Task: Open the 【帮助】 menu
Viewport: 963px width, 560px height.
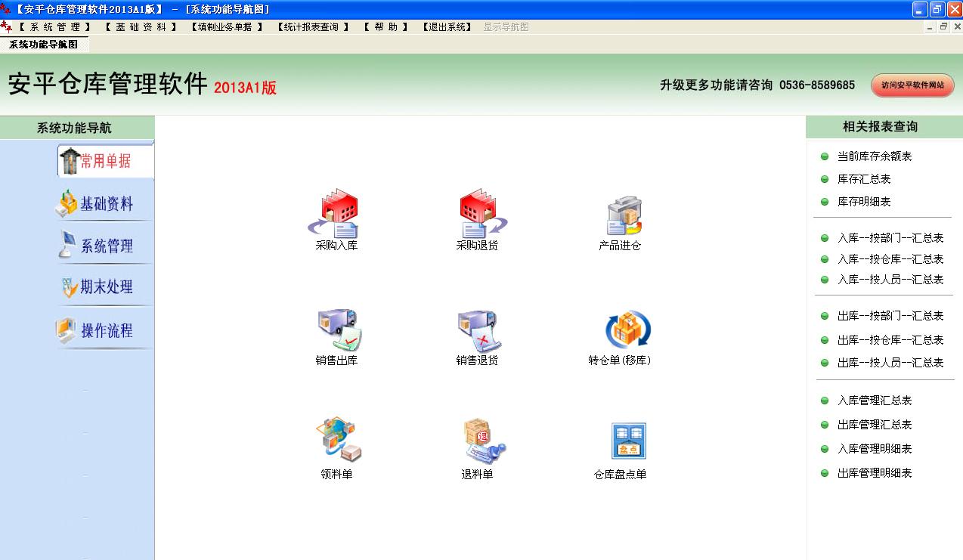Action: pyautogui.click(x=386, y=27)
